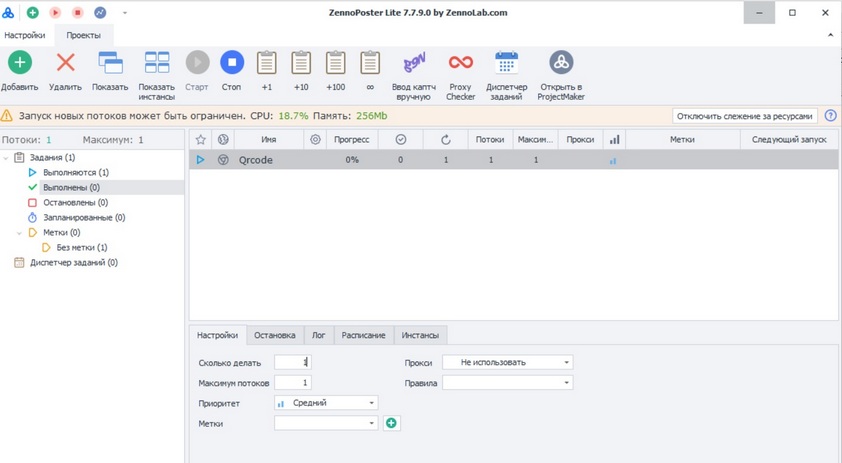Switch to the Проекты ribbon tab
Screen dimensions: 842x463
(83, 35)
